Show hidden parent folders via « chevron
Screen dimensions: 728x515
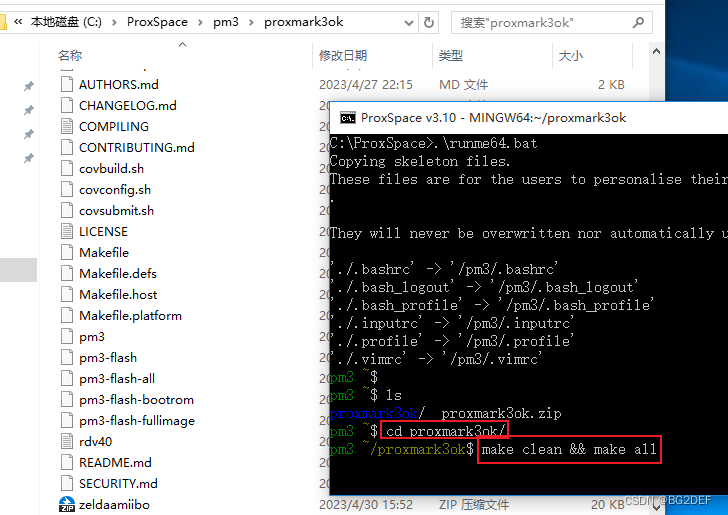[18, 22]
